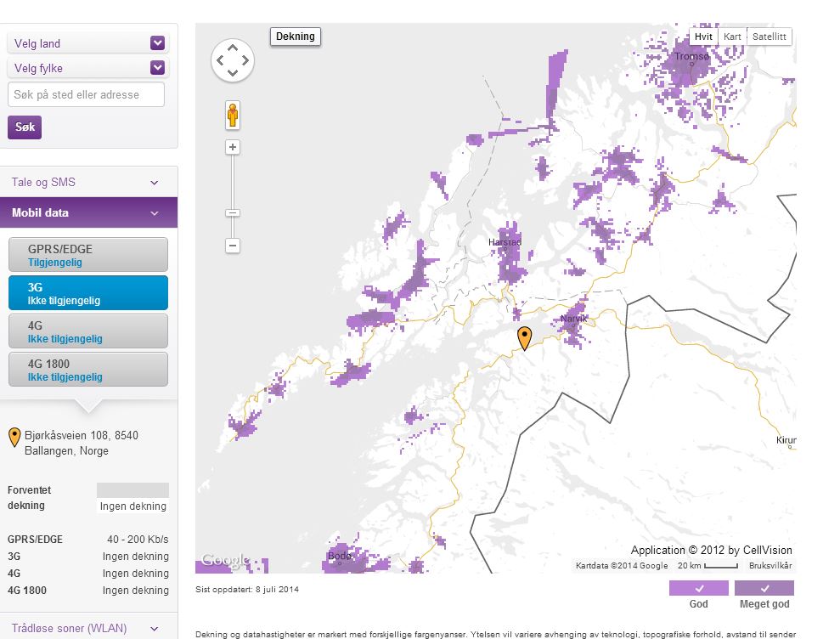Open the Velg fylke dropdown

[x=87, y=68]
